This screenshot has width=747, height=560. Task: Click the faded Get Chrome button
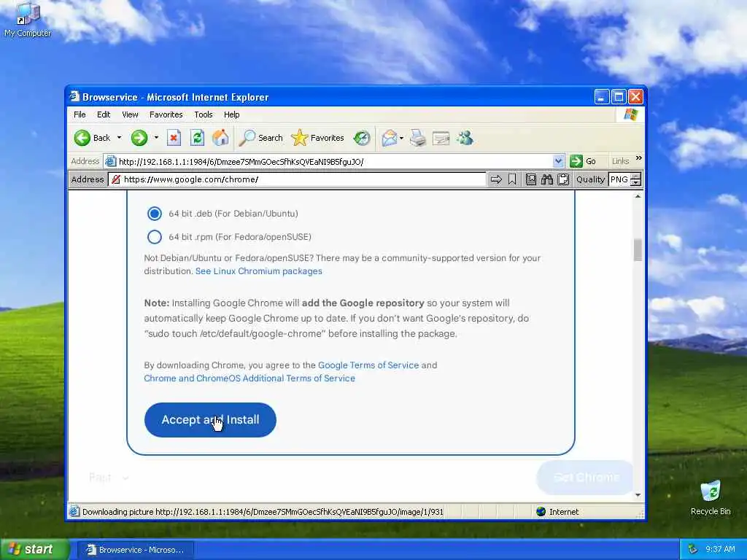[x=586, y=477]
